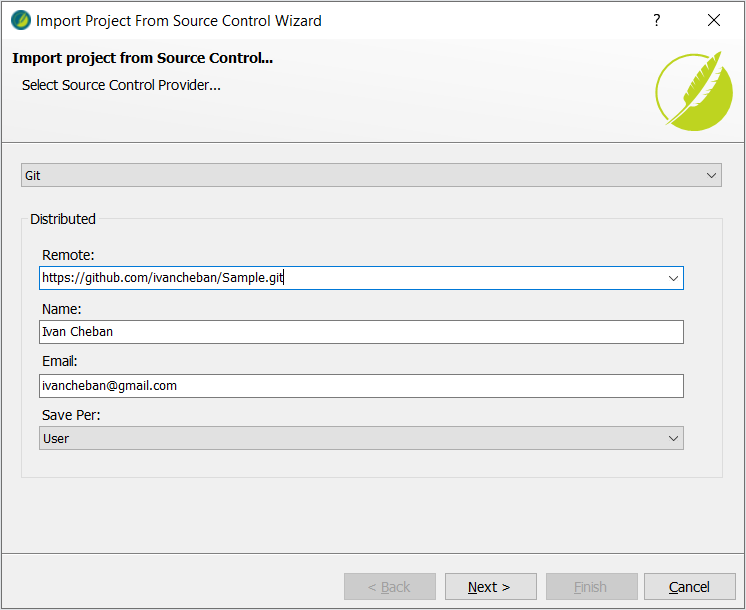Click the large green feather logo

[695, 91]
